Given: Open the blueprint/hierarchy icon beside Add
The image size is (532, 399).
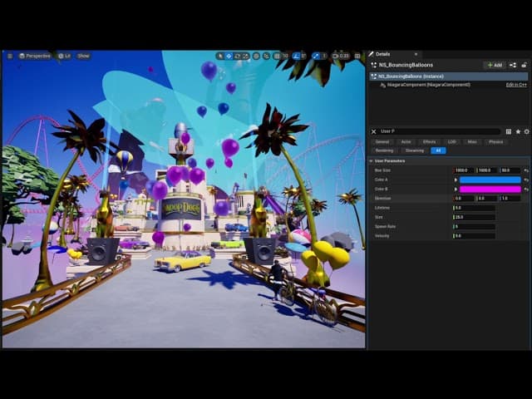Looking at the screenshot, I should click(513, 65).
